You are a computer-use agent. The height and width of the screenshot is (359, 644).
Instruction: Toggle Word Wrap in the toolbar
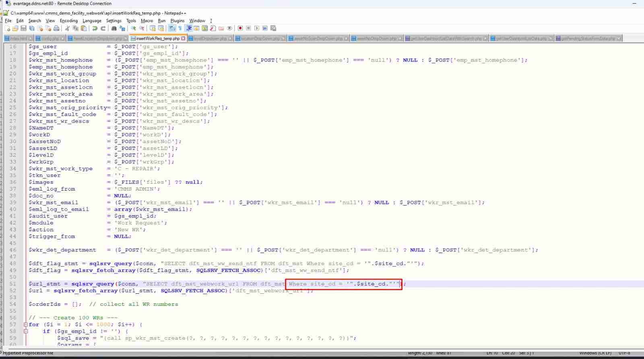(172, 28)
